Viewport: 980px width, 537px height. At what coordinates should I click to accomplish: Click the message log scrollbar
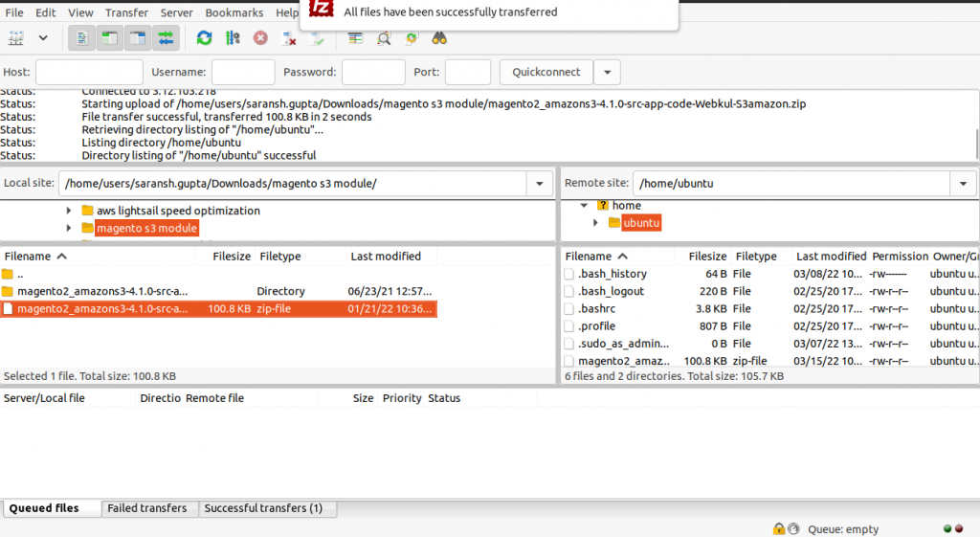976,143
